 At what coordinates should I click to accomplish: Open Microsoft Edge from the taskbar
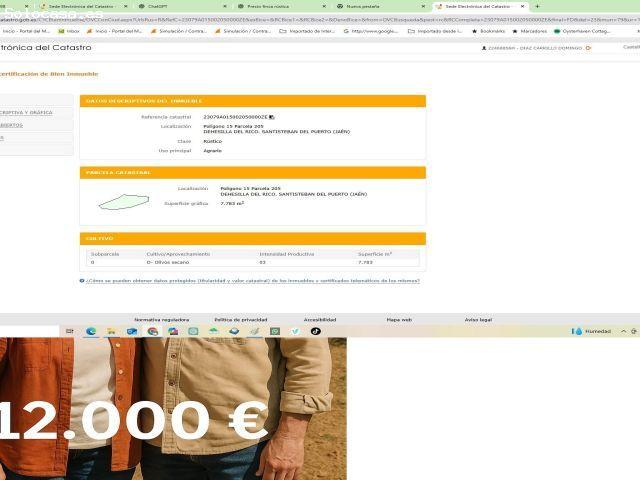point(91,331)
